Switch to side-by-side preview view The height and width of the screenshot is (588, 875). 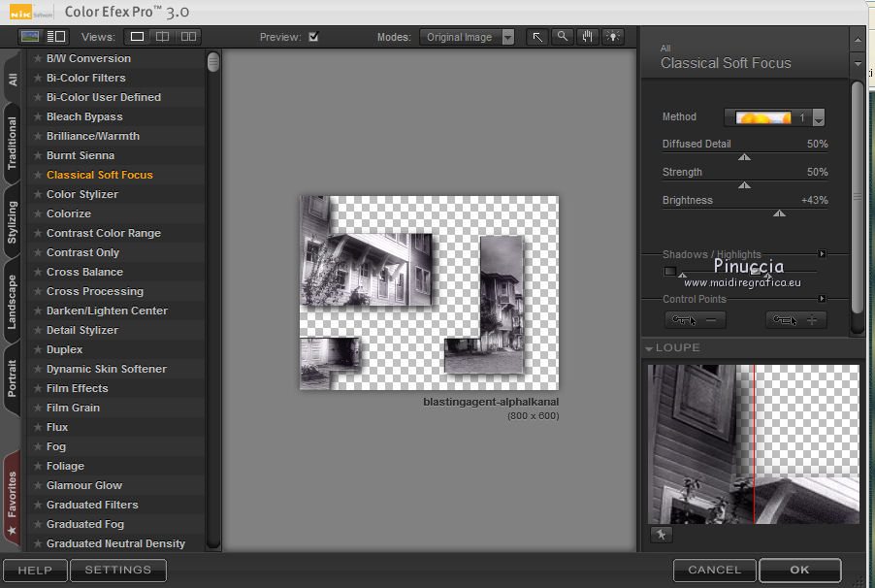(188, 37)
